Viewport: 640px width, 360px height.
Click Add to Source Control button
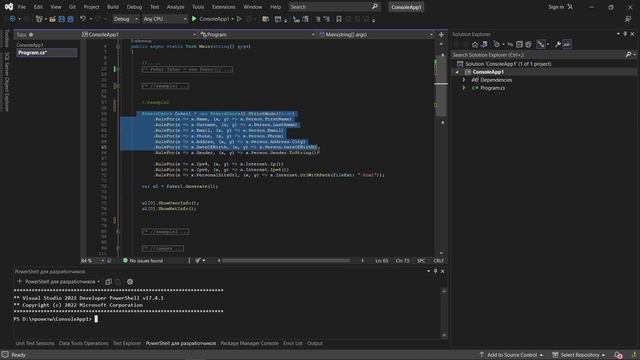pyautogui.click(x=512, y=355)
